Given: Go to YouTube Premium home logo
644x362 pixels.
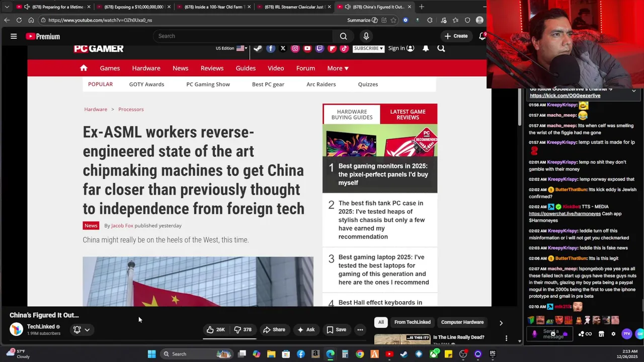Looking at the screenshot, I should 43,36.
